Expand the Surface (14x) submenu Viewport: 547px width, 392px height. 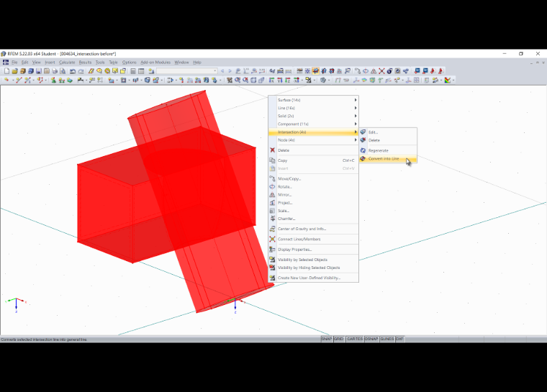coord(313,100)
